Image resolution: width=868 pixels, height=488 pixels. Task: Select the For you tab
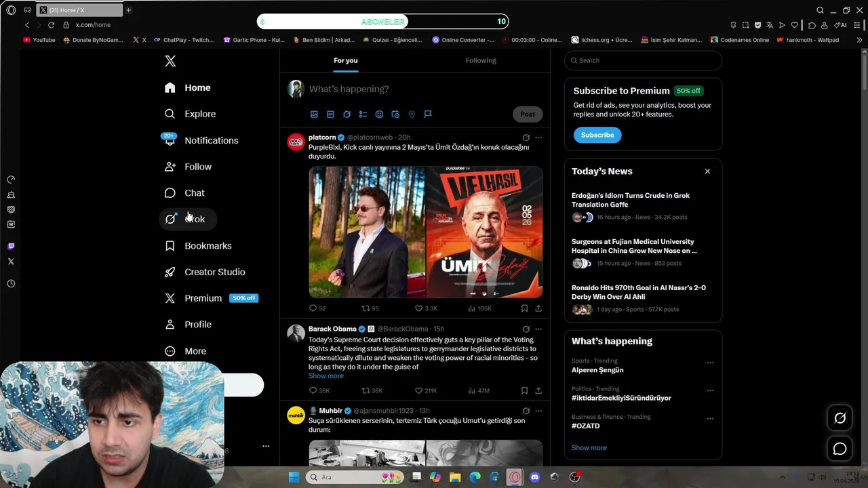click(x=345, y=60)
